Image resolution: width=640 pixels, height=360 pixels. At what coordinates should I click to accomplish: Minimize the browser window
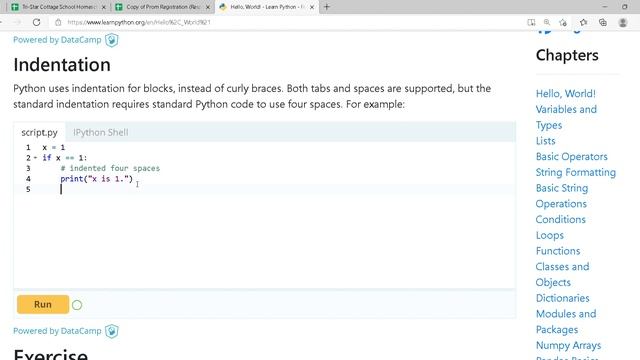pyautogui.click(x=605, y=7)
